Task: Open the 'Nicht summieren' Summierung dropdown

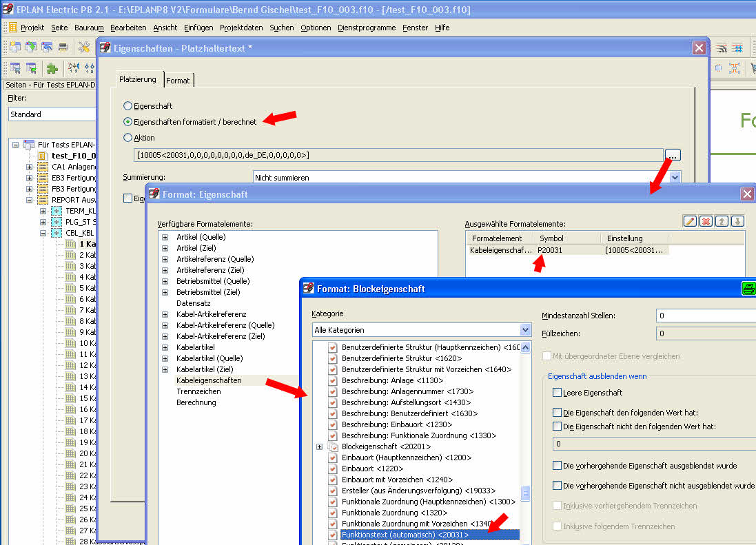Action: pos(675,177)
